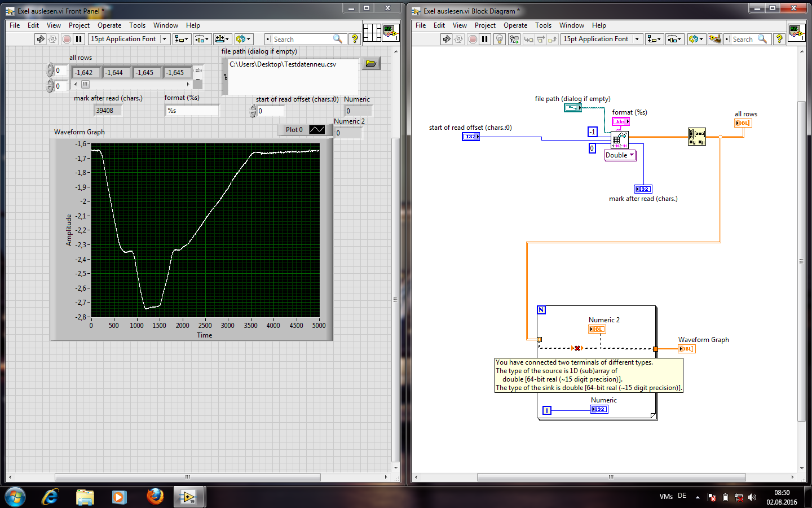Expand Front Panel 15pt Application Font dropdown
This screenshot has height=508, width=812.
(165, 39)
